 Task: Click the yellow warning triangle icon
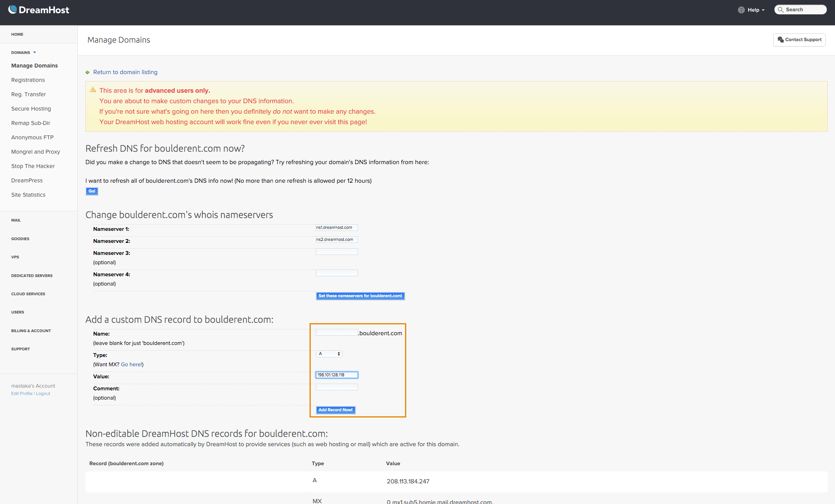coord(93,90)
